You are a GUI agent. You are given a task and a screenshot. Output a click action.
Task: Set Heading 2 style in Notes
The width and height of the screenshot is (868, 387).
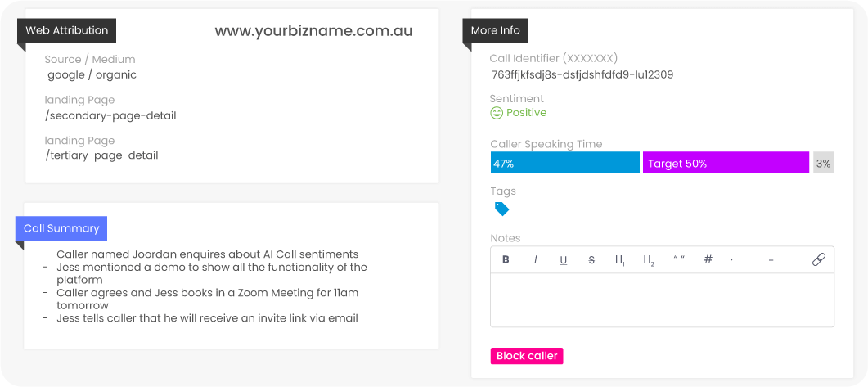click(x=649, y=260)
